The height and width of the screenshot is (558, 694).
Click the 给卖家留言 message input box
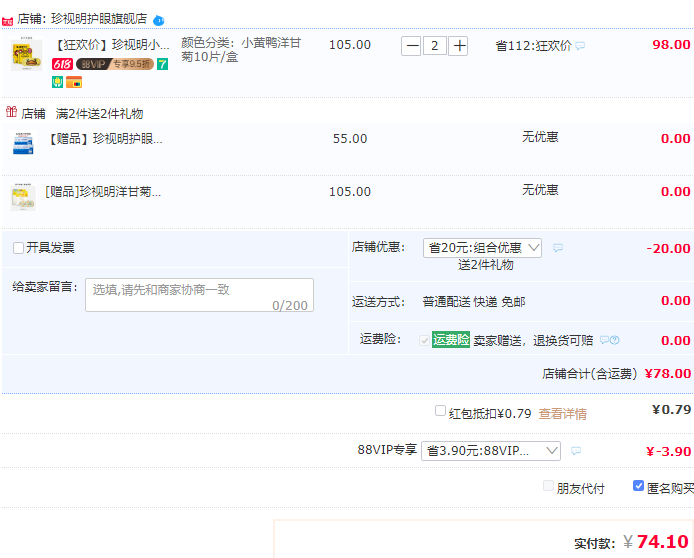click(200, 295)
